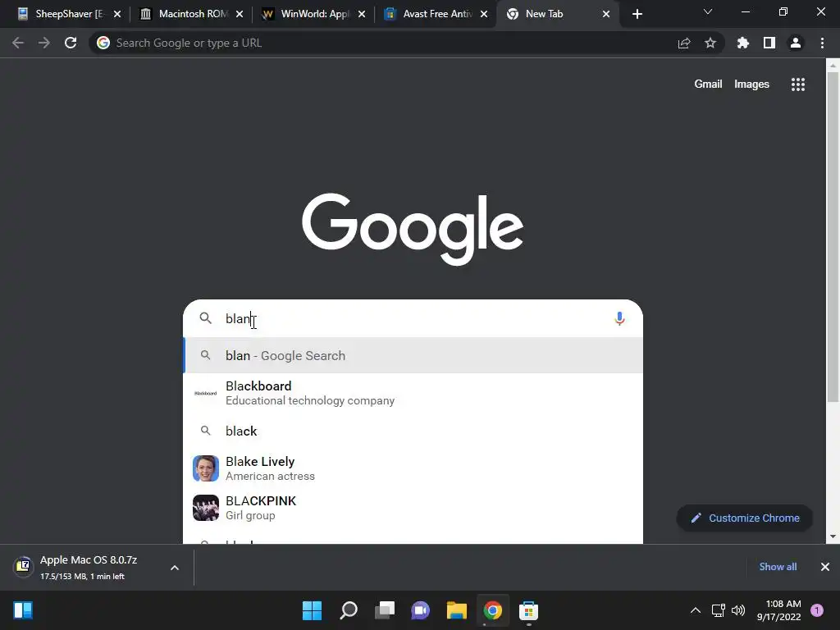Choose the BLACKPINK suggestion
Image resolution: width=840 pixels, height=630 pixels.
click(413, 508)
